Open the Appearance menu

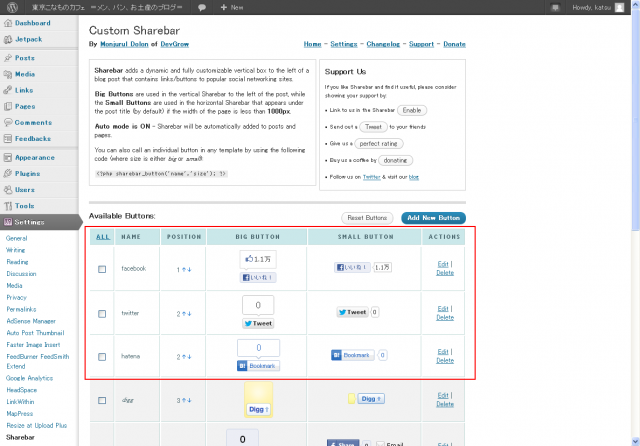tap(35, 158)
